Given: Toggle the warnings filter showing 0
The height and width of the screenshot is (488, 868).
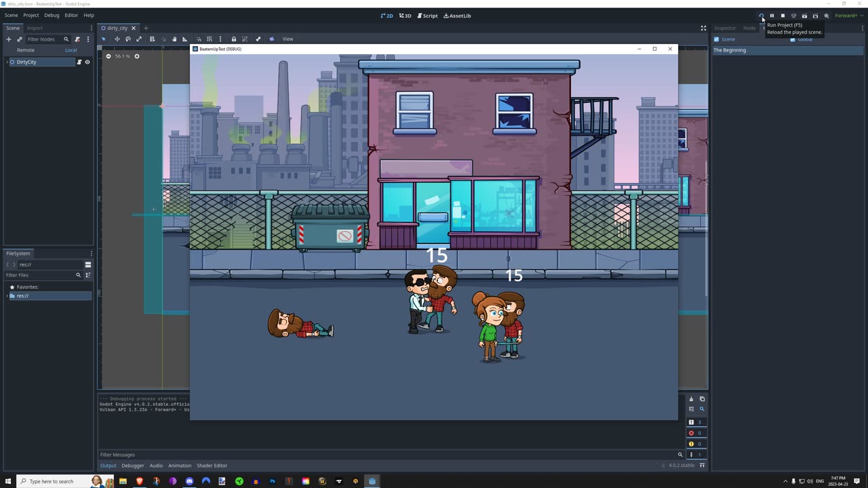Looking at the screenshot, I should click(x=695, y=444).
